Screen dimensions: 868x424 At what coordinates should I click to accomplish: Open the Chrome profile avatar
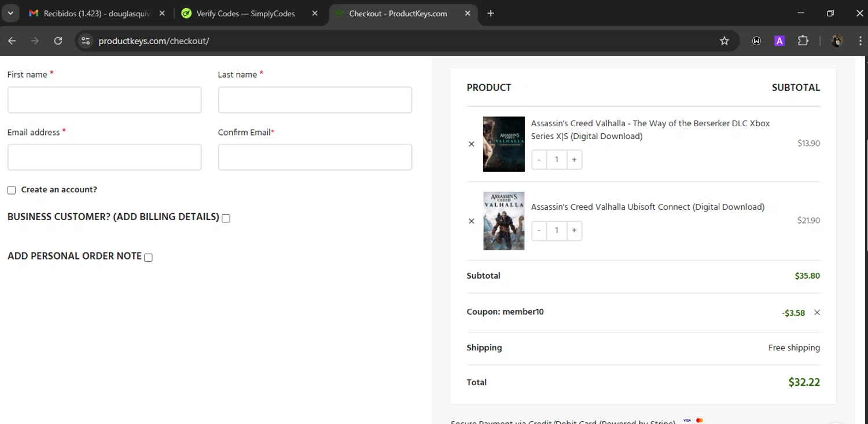click(x=837, y=41)
